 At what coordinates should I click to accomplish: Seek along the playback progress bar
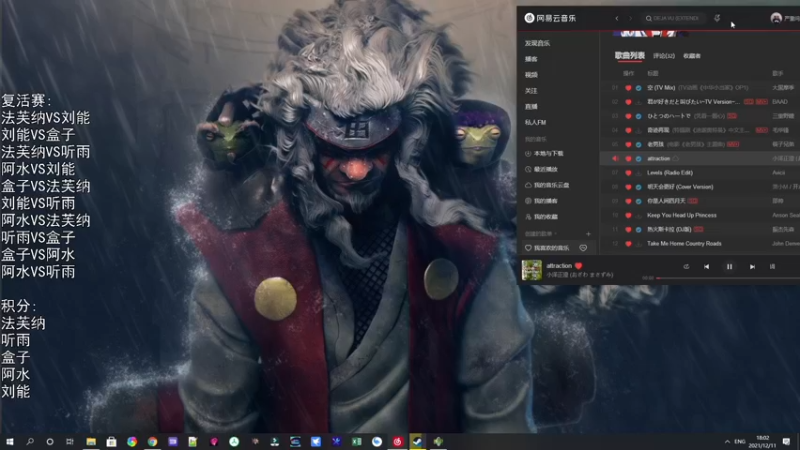(x=728, y=278)
